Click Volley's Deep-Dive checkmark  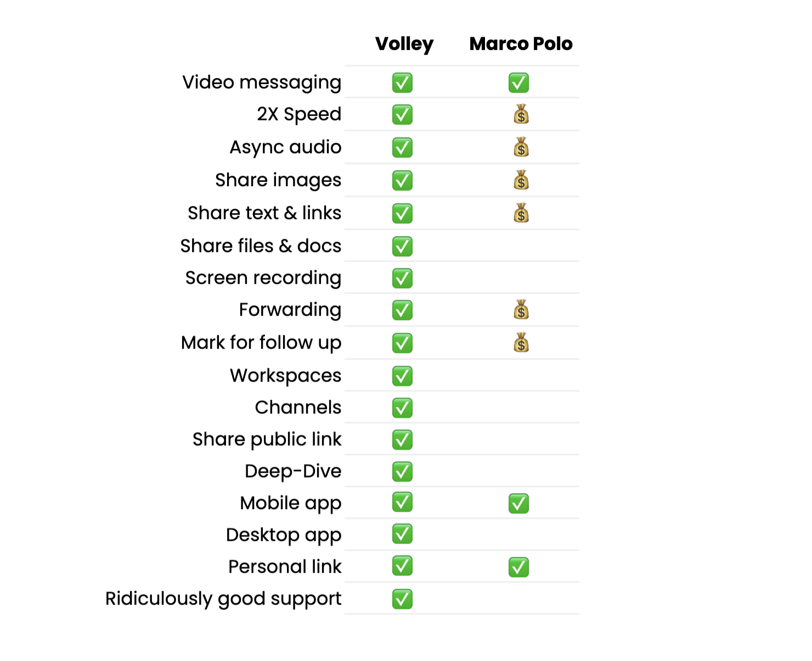click(x=402, y=472)
